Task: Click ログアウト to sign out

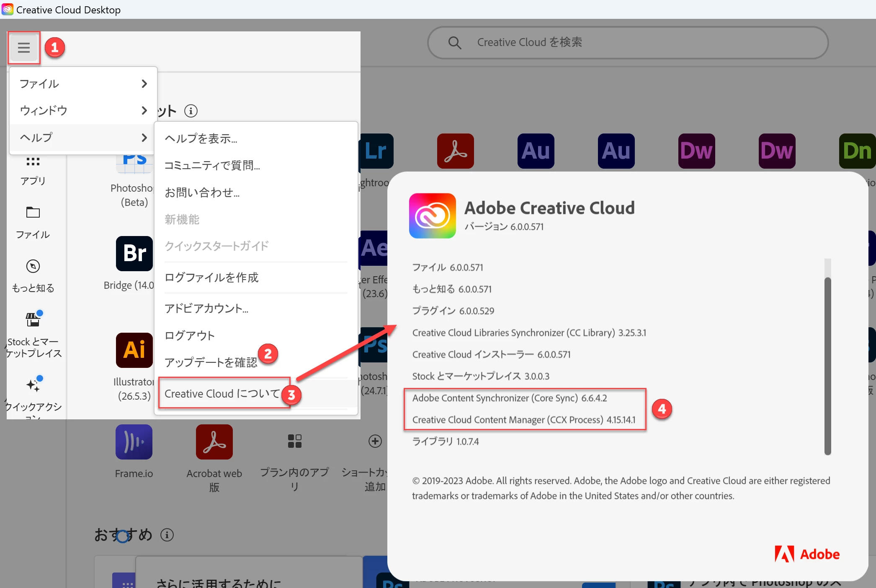Action: tap(190, 335)
